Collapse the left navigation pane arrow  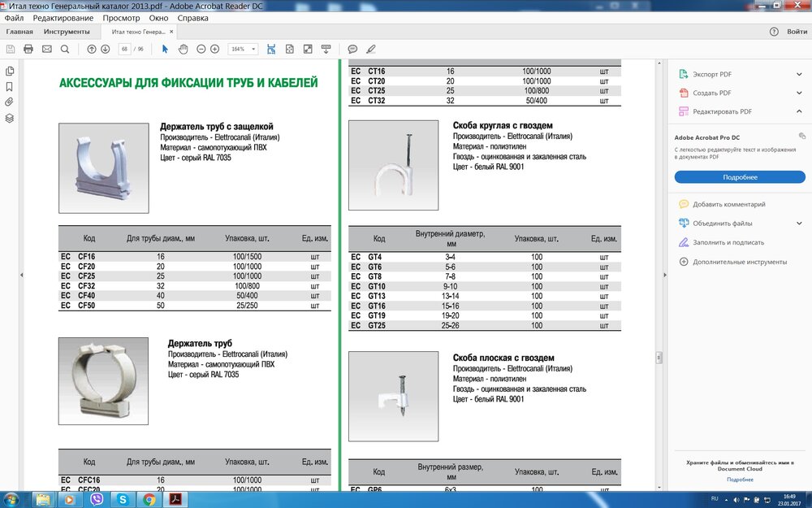pos(21,275)
